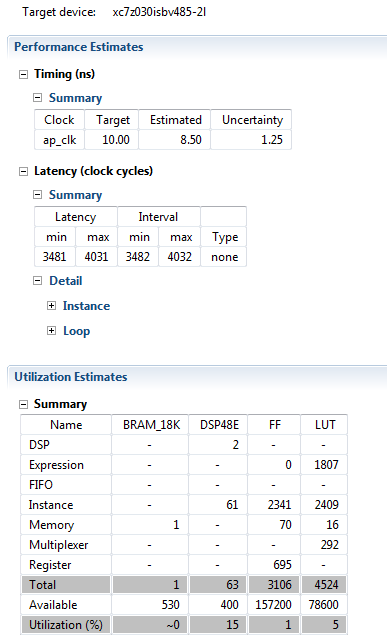Image resolution: width=387 pixels, height=642 pixels.
Task: Click the Performance Estimates heading
Action: coord(79,47)
